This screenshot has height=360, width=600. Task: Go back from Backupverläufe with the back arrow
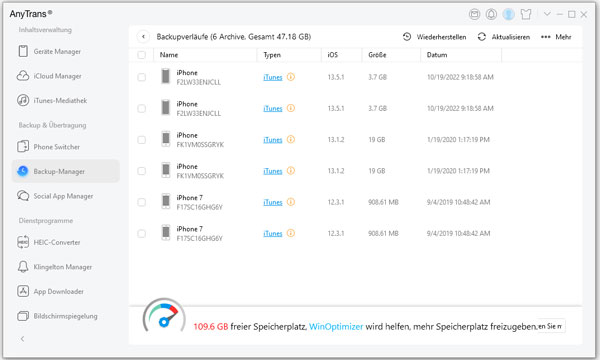point(143,37)
